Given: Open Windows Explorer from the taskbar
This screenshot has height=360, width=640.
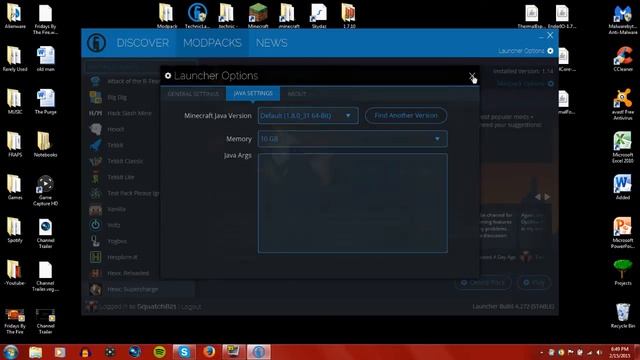Looking at the screenshot, I should click(x=36, y=352).
